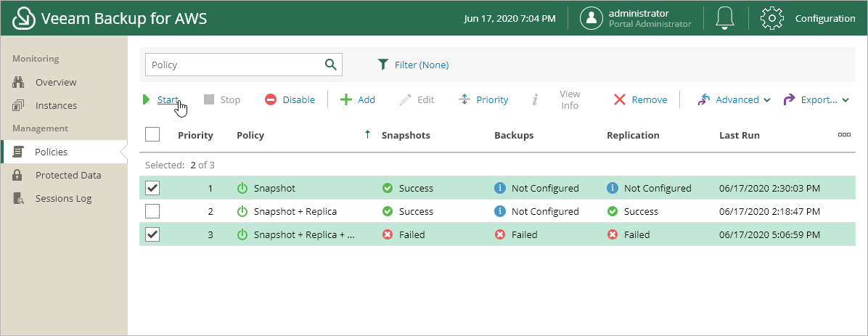This screenshot has height=336, width=868.
Task: Click the Veeam Backup for AWS logo
Action: click(24, 18)
